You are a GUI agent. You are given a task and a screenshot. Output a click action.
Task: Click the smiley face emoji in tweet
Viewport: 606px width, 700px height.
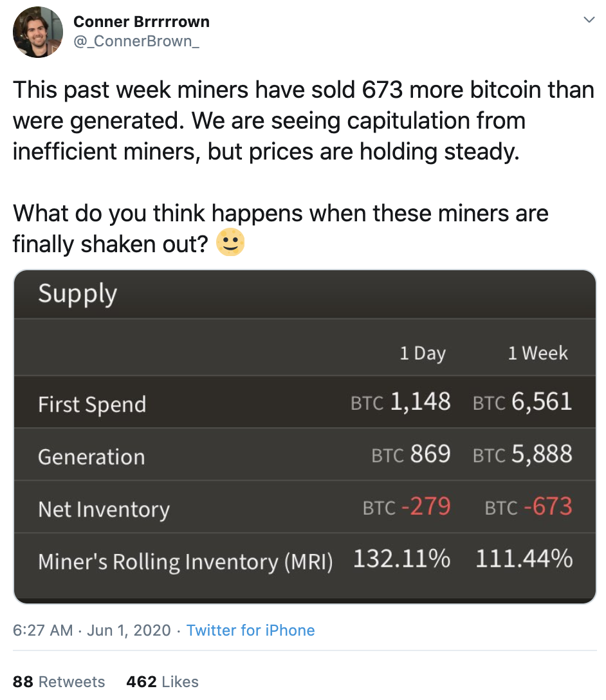pos(230,243)
